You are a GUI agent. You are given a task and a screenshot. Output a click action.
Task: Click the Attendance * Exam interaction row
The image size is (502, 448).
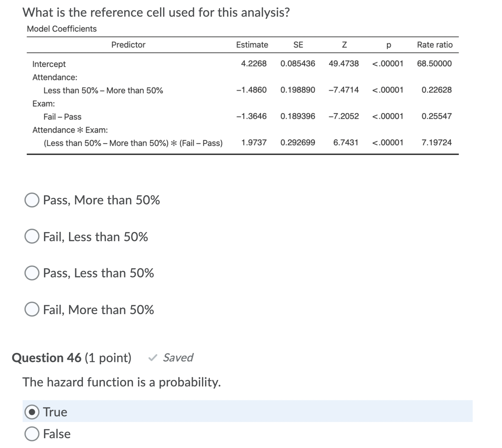70,130
